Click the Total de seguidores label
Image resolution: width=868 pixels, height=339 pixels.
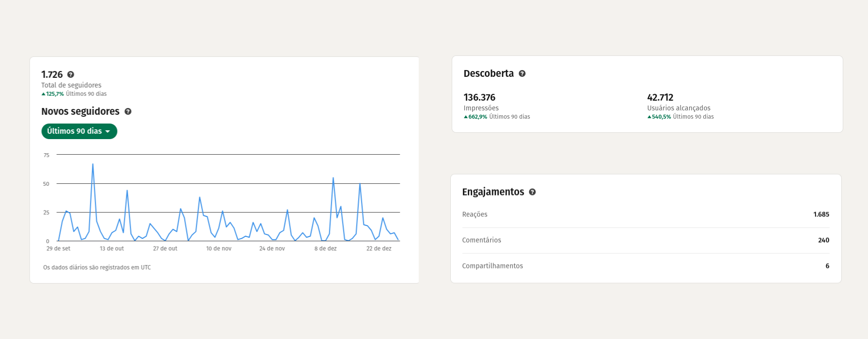[71, 85]
